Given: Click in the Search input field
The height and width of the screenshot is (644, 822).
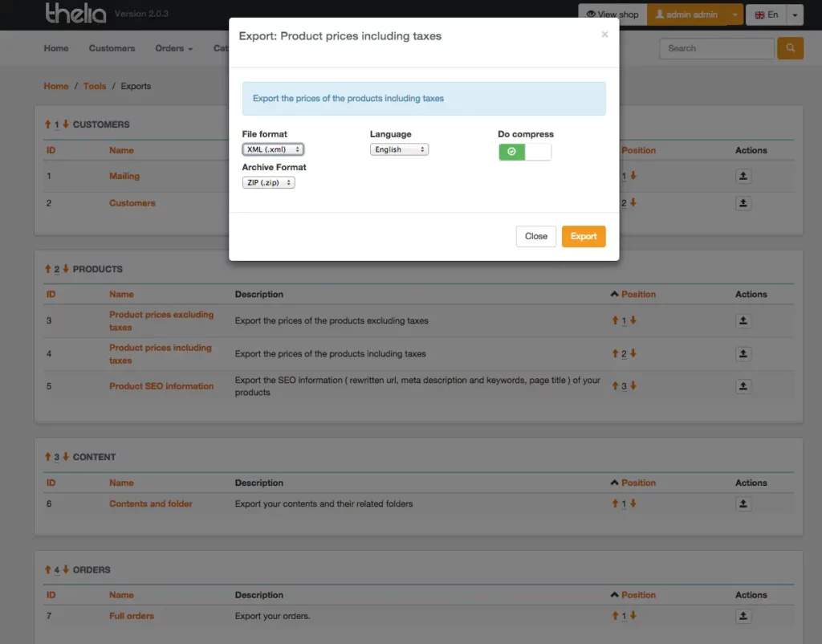Looking at the screenshot, I should click(716, 48).
